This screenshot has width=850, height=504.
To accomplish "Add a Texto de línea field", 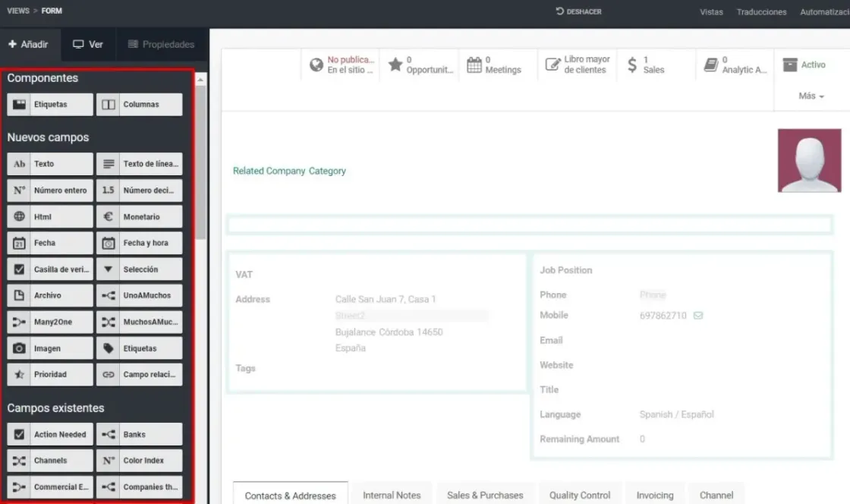I will (x=140, y=164).
